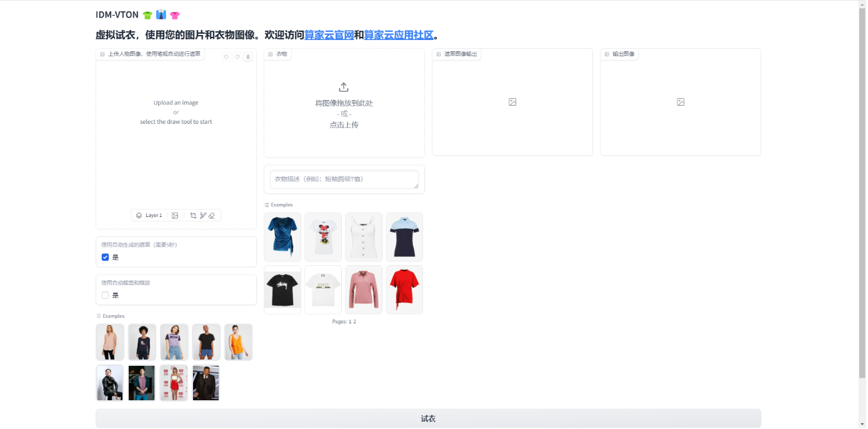The width and height of the screenshot is (868, 429).
Task: Click 点击上传 to upload a garment
Action: [344, 125]
